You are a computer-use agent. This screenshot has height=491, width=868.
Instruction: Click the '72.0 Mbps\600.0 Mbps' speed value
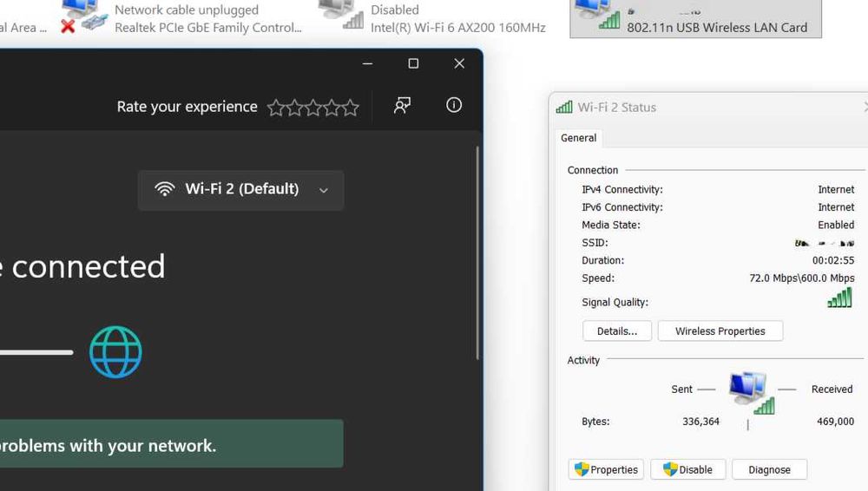(x=801, y=278)
